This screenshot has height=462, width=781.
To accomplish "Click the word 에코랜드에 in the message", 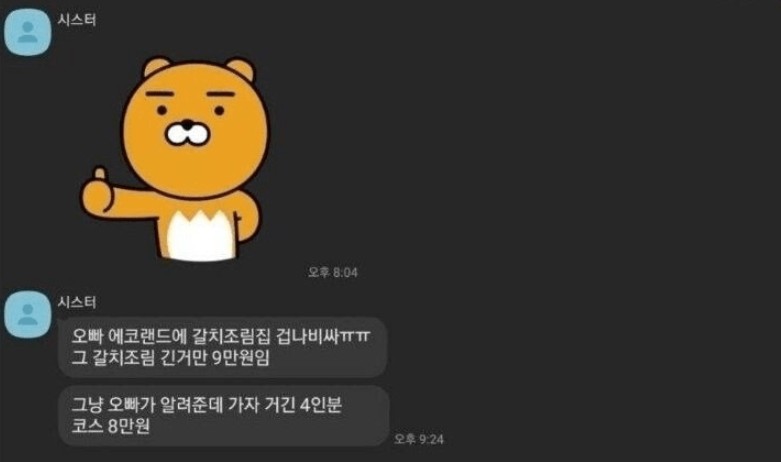I will point(147,337).
